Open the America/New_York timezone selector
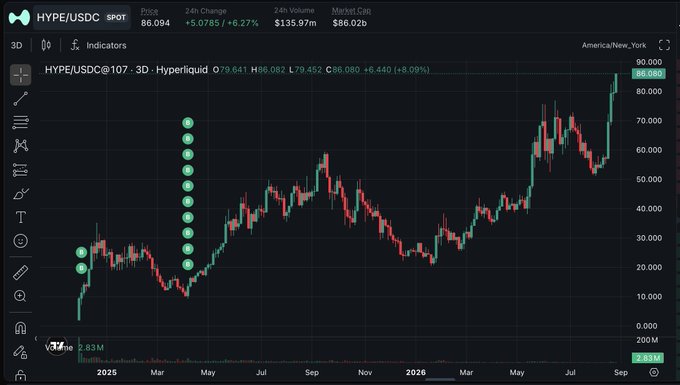The image size is (680, 385). (614, 45)
